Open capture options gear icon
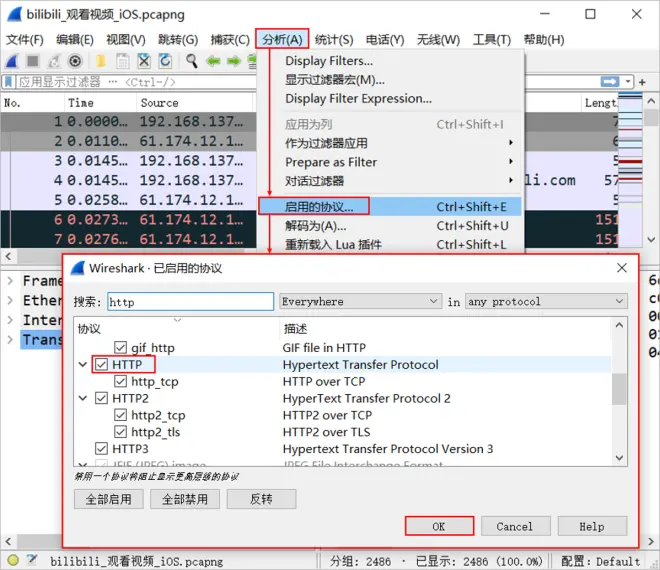 point(75,61)
